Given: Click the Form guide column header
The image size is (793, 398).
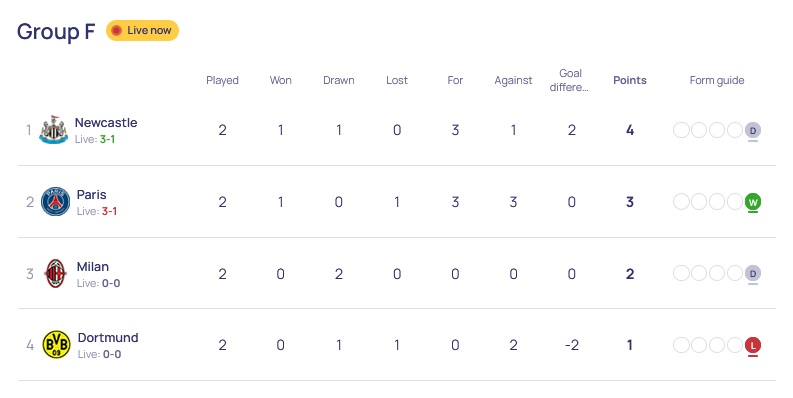Looking at the screenshot, I should tap(717, 80).
